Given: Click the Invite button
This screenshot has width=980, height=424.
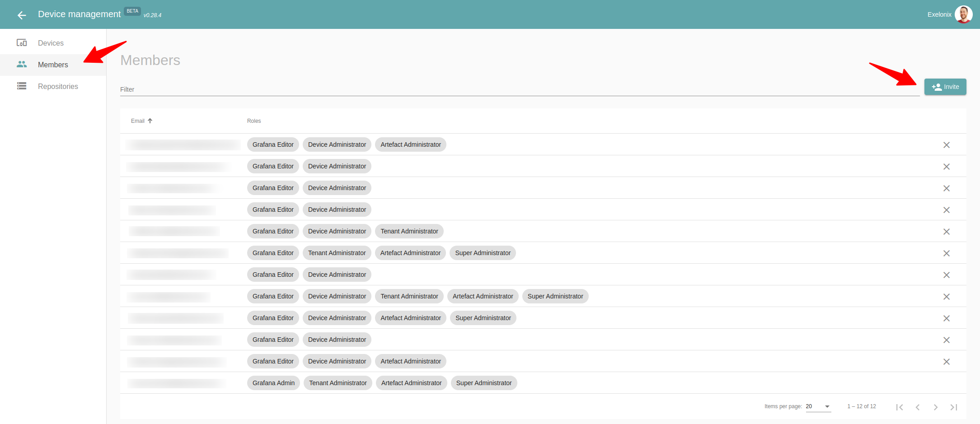Looking at the screenshot, I should [945, 87].
